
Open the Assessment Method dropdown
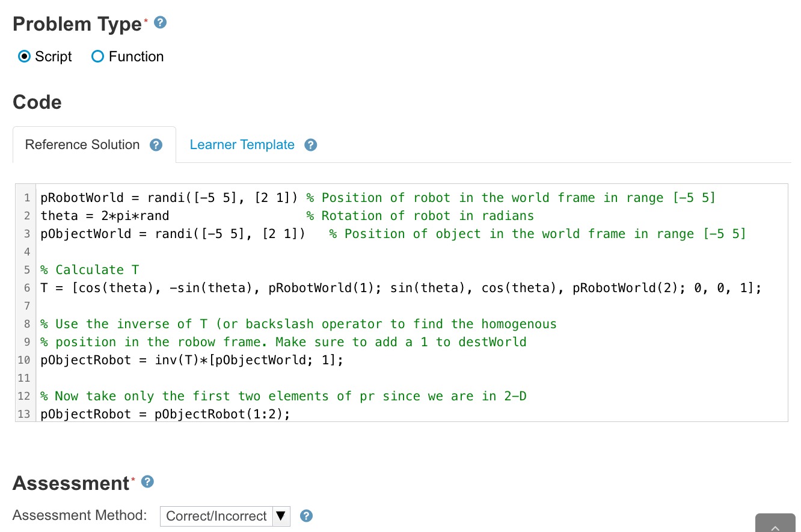tap(216, 516)
